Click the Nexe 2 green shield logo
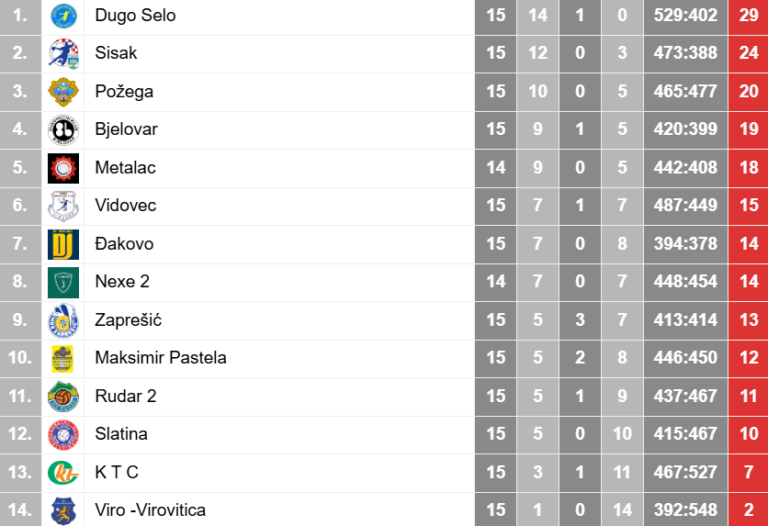768x526 pixels. point(63,283)
